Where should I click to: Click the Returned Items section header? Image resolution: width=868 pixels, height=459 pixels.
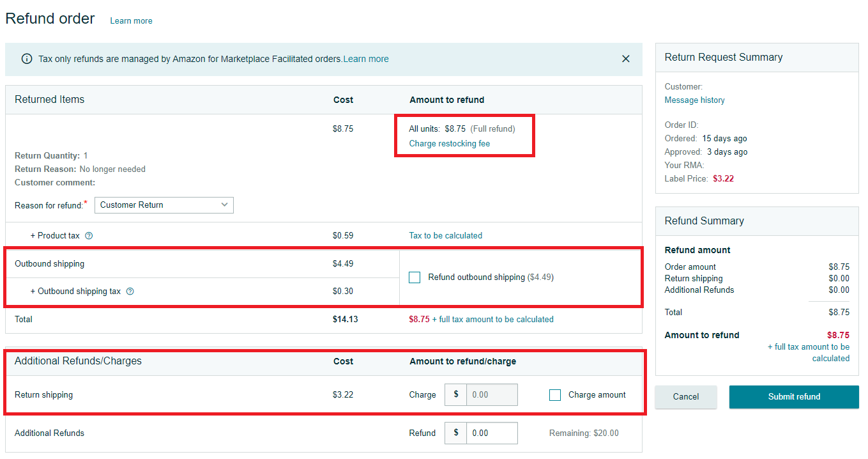pyautogui.click(x=50, y=100)
